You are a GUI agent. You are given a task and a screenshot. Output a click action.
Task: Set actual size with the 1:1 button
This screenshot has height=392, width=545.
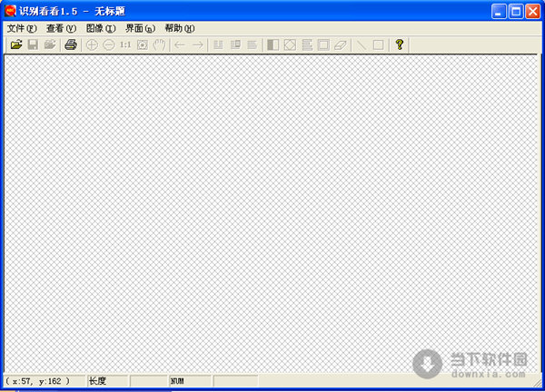(x=125, y=44)
